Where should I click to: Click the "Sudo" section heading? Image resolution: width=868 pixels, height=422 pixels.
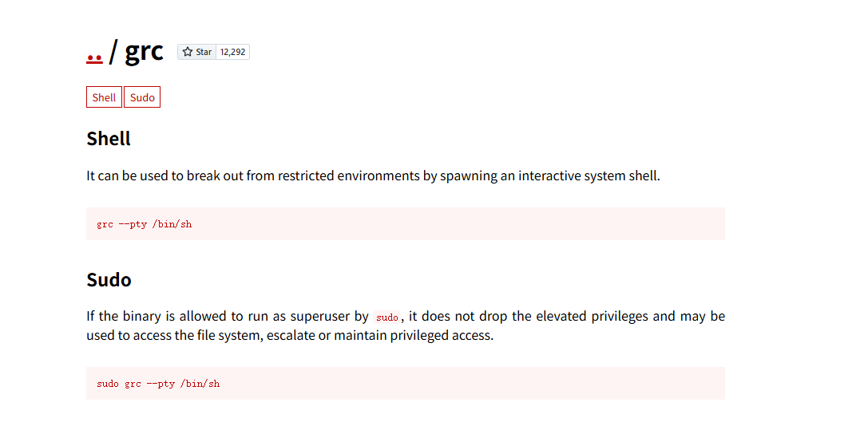(x=109, y=280)
